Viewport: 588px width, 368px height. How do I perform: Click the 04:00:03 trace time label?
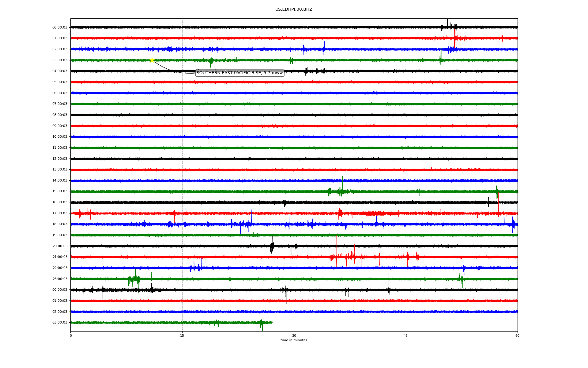60,71
